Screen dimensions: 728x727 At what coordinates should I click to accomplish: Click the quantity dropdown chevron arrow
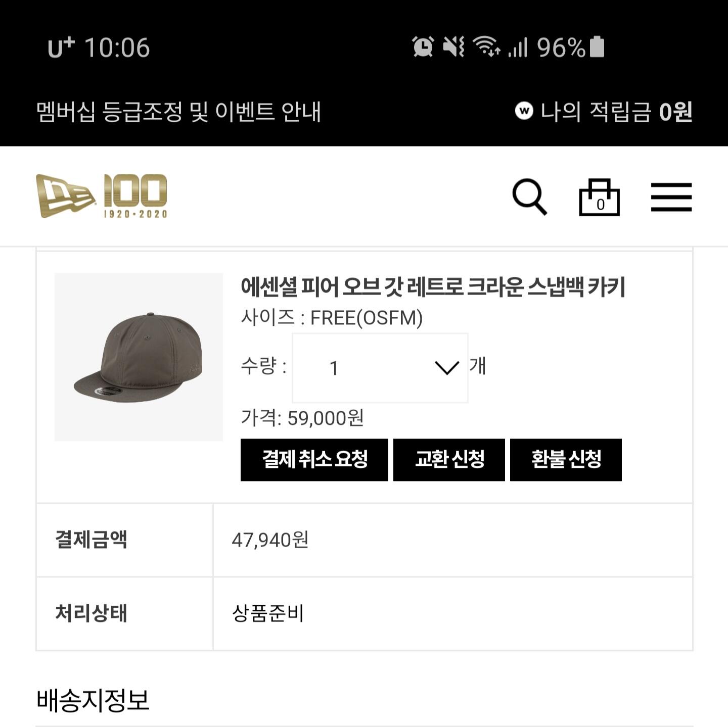click(447, 368)
